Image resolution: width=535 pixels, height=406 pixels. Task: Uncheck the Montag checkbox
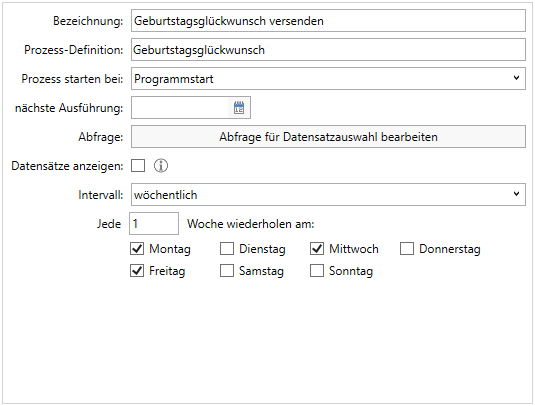(x=137, y=249)
